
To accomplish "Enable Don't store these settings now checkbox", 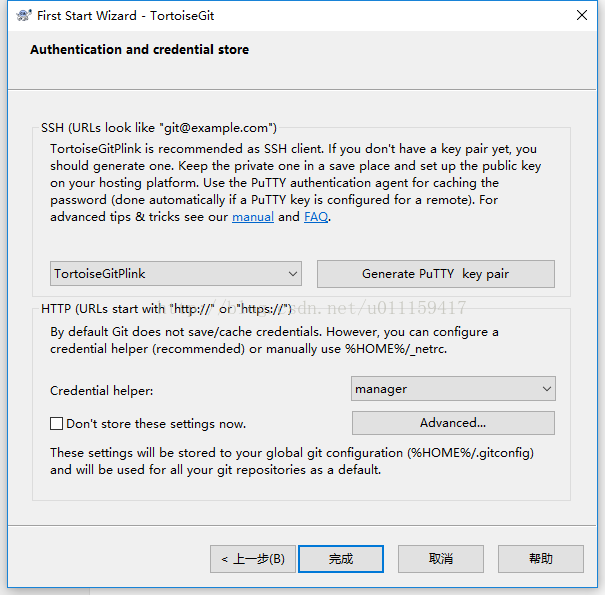I will click(57, 423).
